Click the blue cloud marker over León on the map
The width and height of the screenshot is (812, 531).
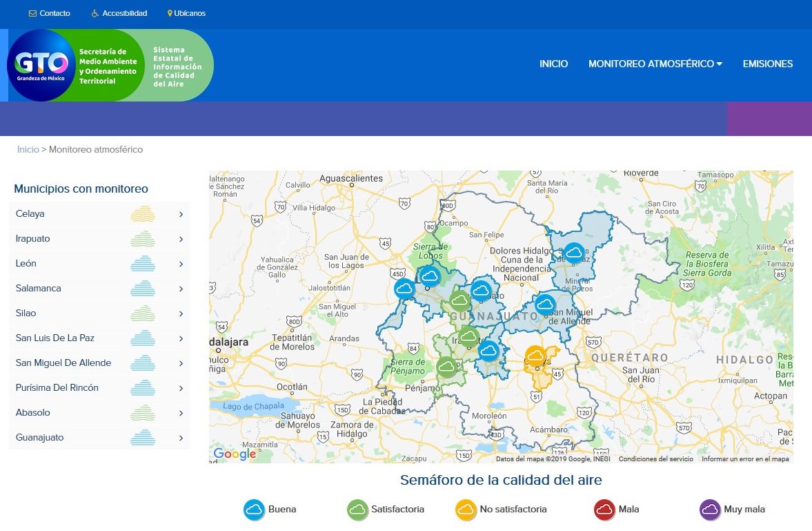429,276
